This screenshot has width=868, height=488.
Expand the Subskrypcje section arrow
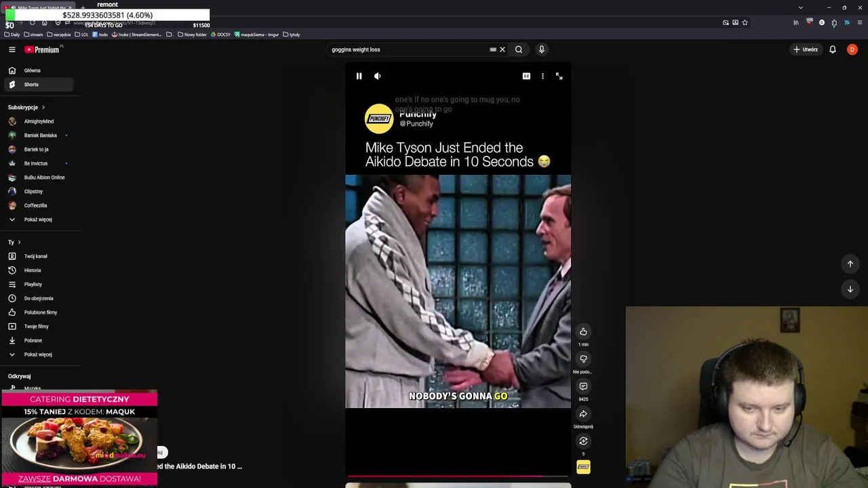[43, 107]
